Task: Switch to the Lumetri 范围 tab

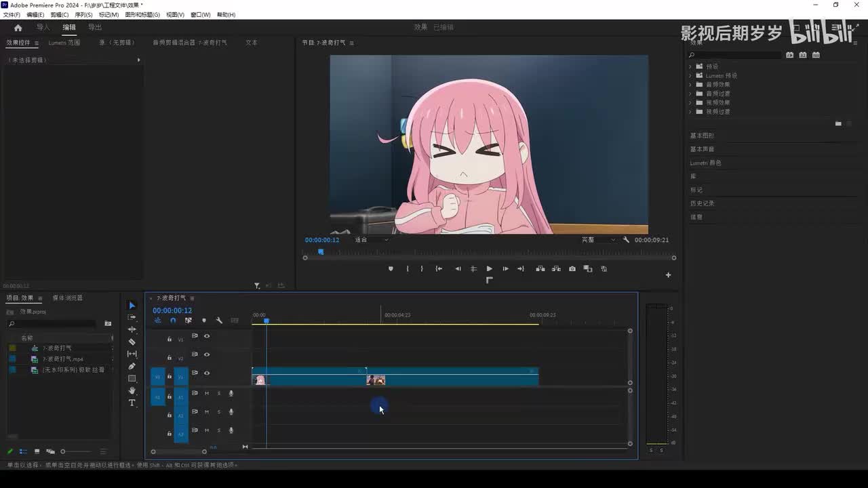Action: pos(64,43)
